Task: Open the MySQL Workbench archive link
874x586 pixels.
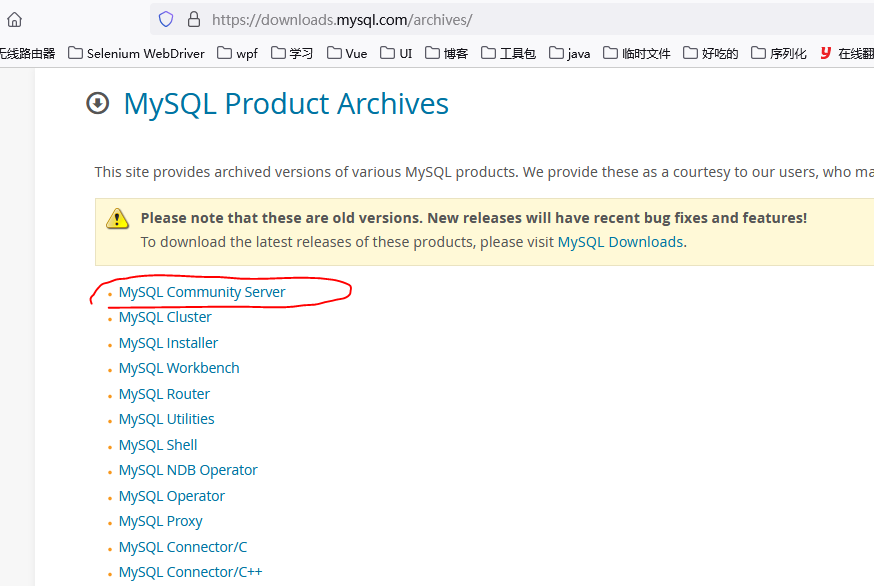Action: pyautogui.click(x=179, y=368)
